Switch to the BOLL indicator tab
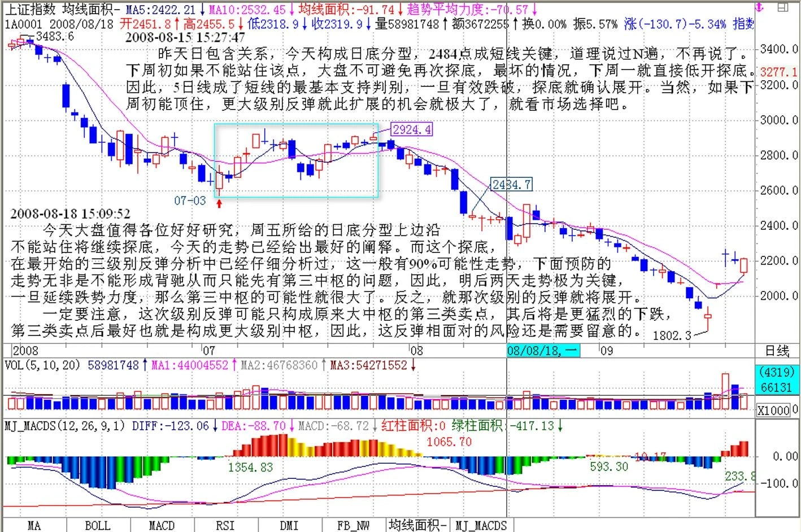The image size is (801, 532). click(97, 525)
